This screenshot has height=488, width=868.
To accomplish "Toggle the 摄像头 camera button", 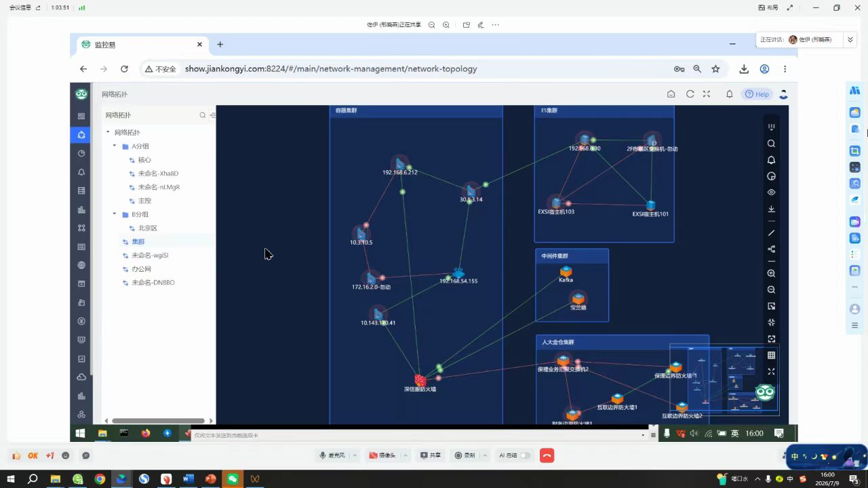I will (382, 455).
